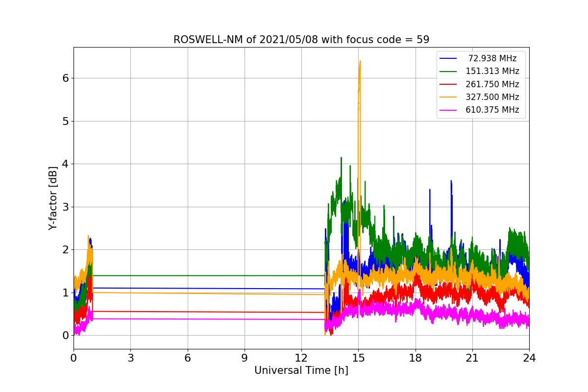Click the Y-factor [dB] axis label

(53, 198)
